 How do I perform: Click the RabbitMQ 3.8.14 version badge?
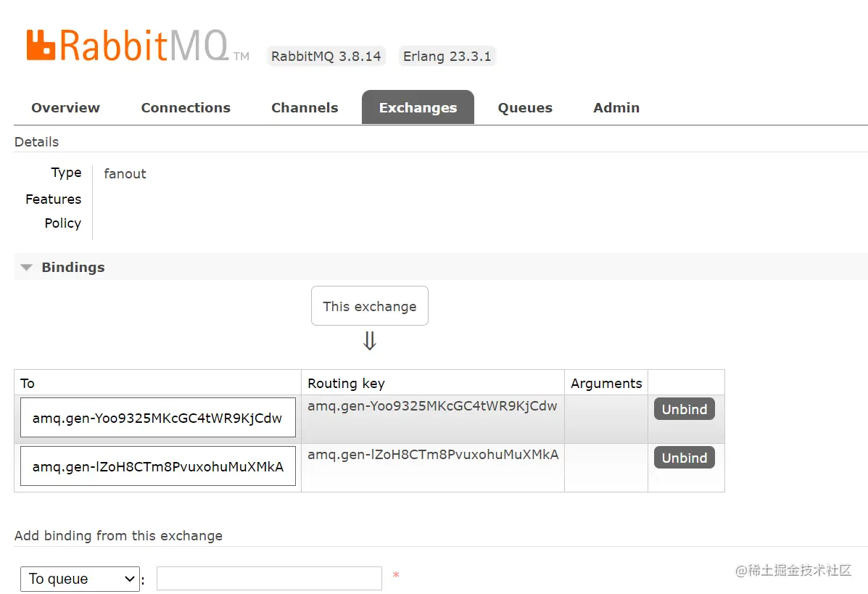pyautogui.click(x=326, y=57)
